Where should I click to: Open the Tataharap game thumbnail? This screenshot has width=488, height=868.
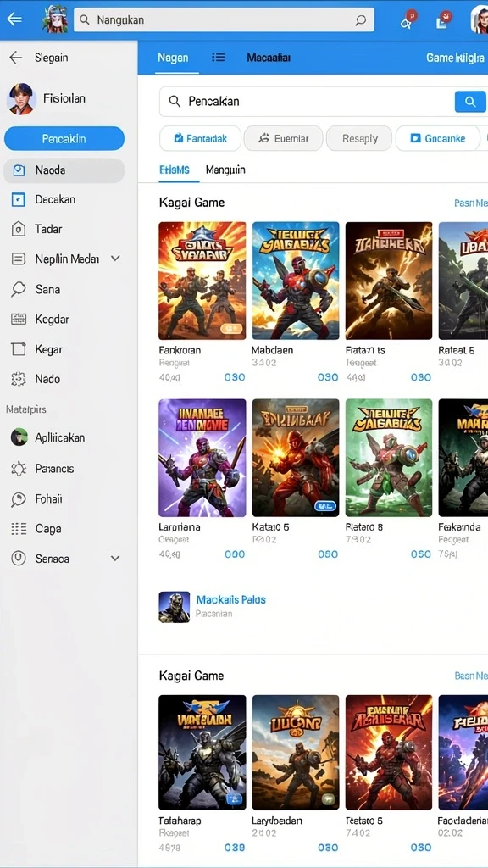(x=202, y=753)
